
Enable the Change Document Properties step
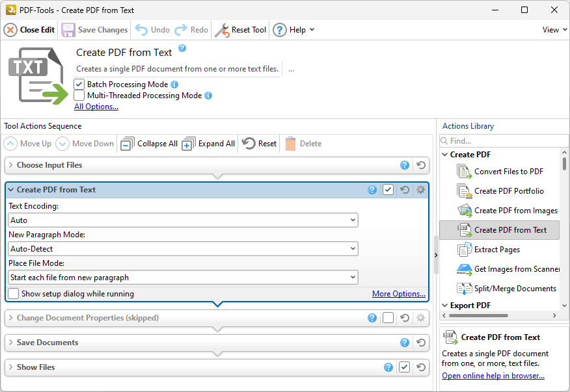pyautogui.click(x=388, y=318)
